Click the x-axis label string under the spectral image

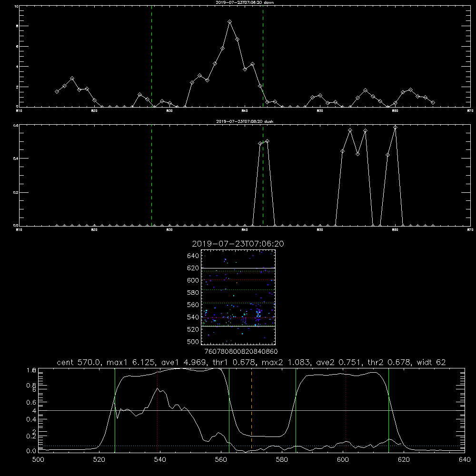tap(241, 352)
